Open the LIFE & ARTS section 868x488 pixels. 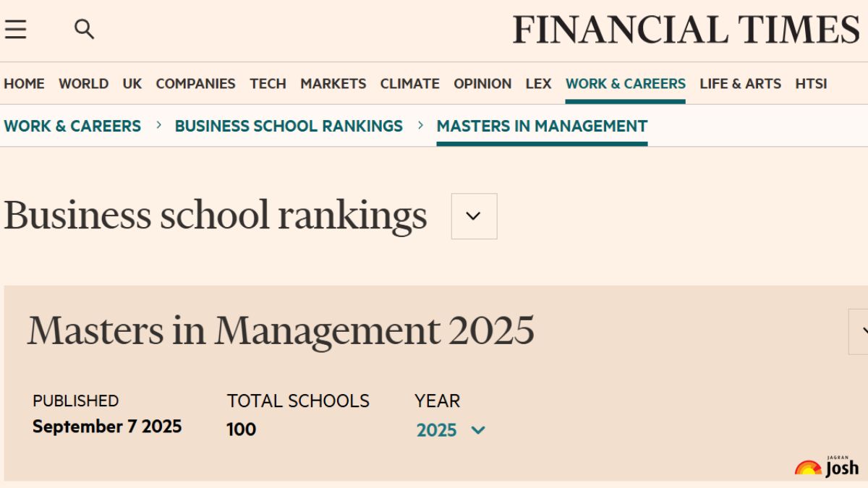740,84
